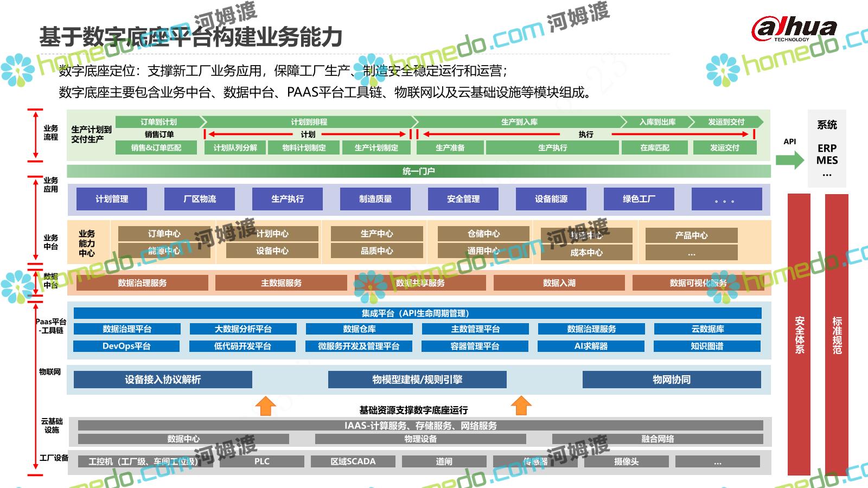Click the 计划管理 application box

point(112,199)
